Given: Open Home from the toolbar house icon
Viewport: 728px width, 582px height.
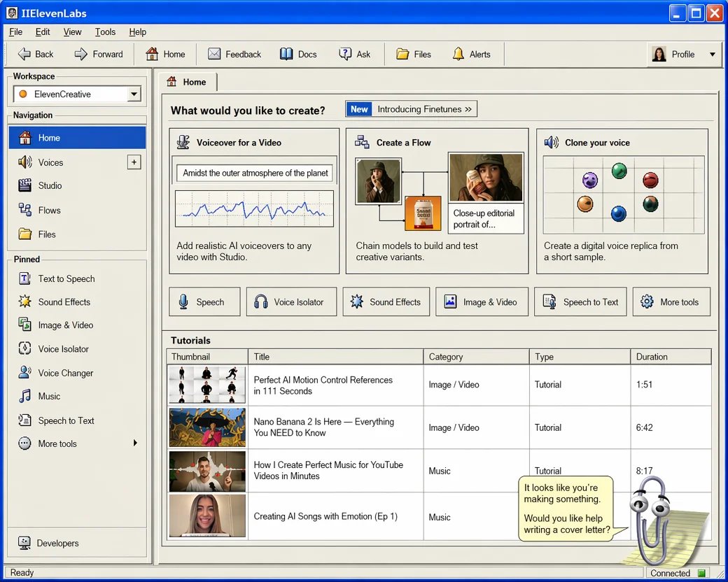Looking at the screenshot, I should coord(152,55).
